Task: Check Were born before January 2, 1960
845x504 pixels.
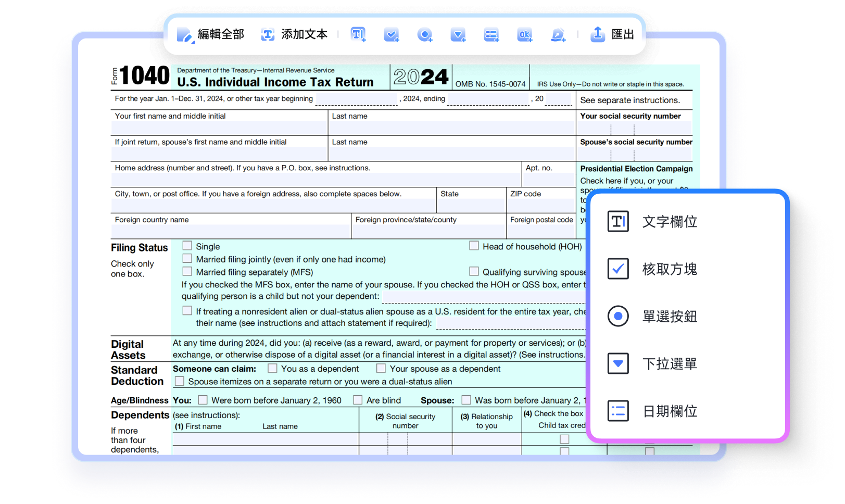Action: pyautogui.click(x=203, y=400)
